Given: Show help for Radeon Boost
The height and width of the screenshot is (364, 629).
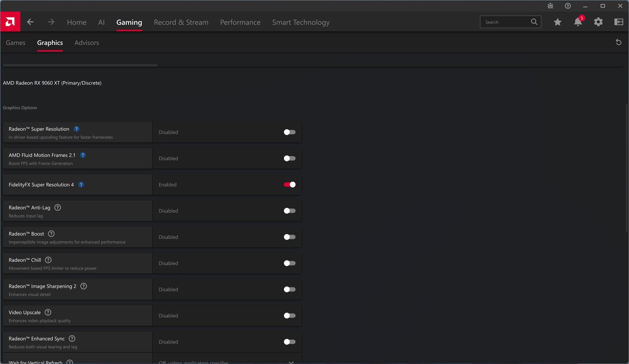Looking at the screenshot, I should (x=51, y=234).
